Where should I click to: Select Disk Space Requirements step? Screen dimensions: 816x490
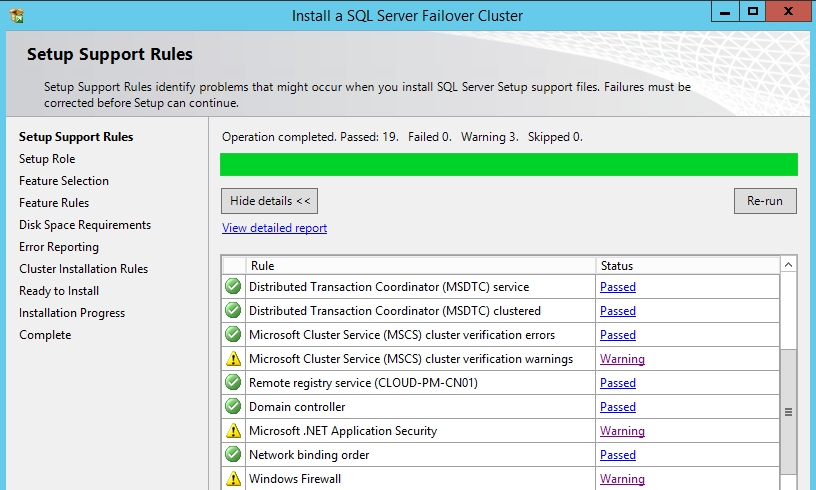pyautogui.click(x=85, y=225)
